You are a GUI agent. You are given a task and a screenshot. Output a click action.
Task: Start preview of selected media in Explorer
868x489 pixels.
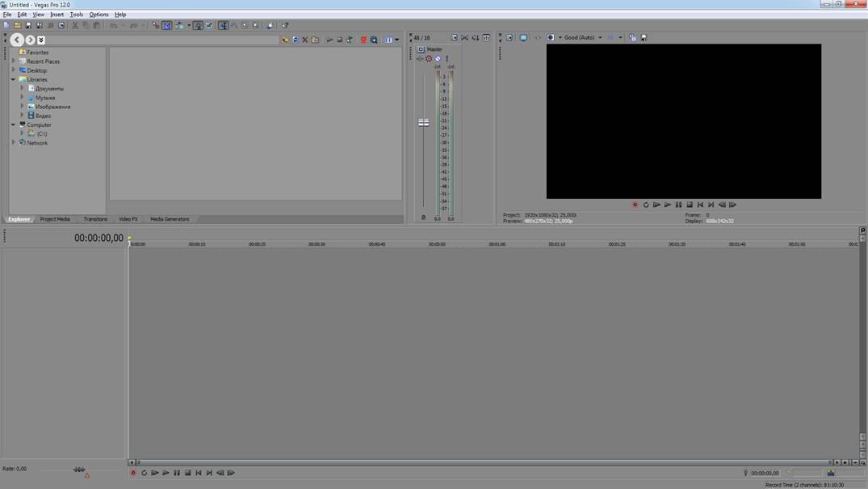pyautogui.click(x=329, y=40)
